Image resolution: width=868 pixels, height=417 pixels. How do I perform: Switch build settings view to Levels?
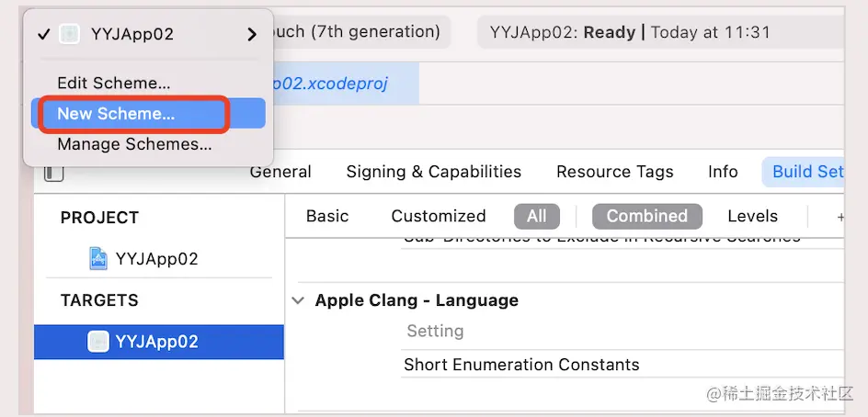coord(752,216)
